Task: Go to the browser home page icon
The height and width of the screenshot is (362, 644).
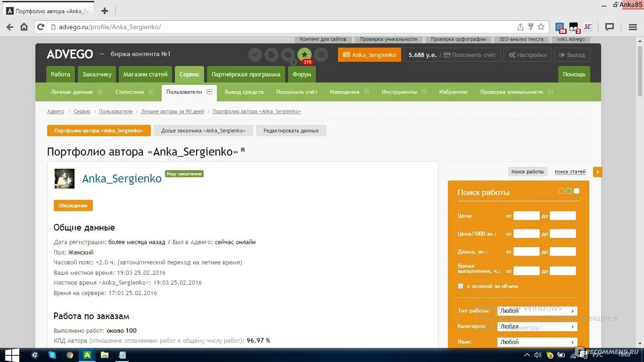Action: (24, 27)
